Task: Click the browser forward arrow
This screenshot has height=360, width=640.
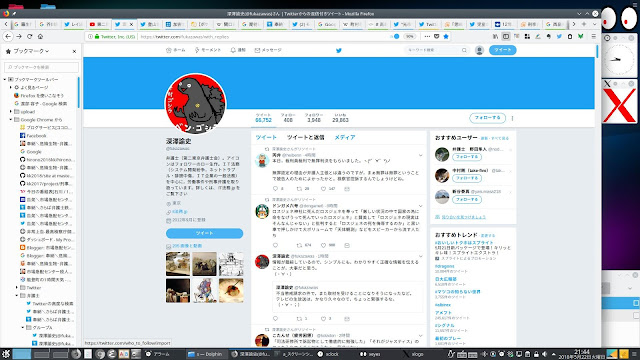Action: (19, 36)
